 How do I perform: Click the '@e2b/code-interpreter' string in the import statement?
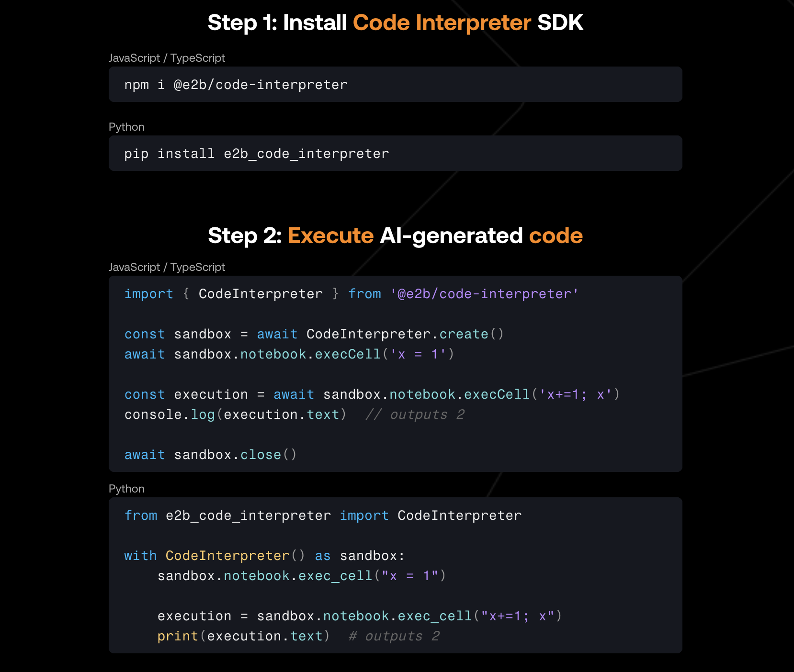tap(483, 294)
